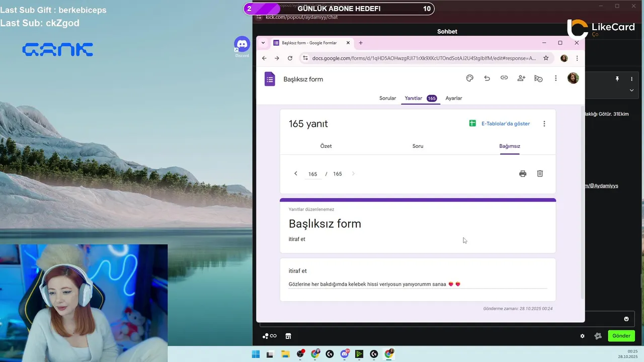The height and width of the screenshot is (362, 644).
Task: Open the responses card three-dot menu
Action: click(544, 124)
